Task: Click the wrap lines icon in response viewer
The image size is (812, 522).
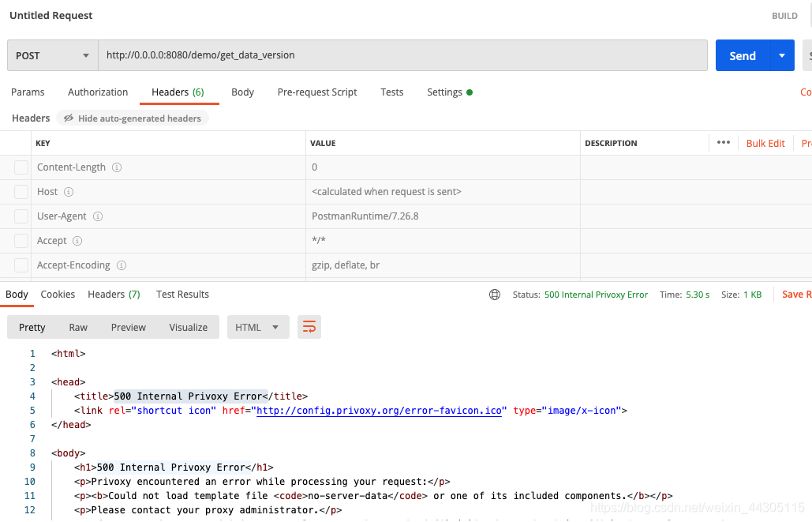Action: pos(309,326)
